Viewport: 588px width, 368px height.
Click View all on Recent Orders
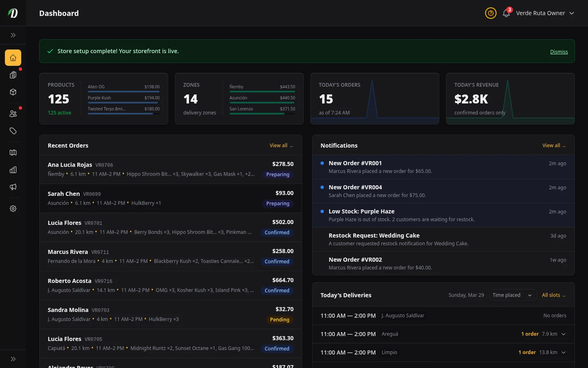tap(281, 145)
